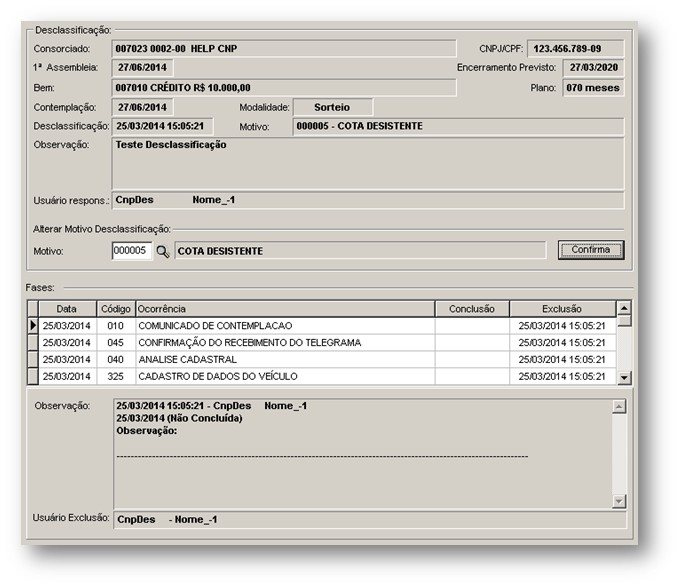680x587 pixels.
Task: Click code cell 325
Action: 116,376
